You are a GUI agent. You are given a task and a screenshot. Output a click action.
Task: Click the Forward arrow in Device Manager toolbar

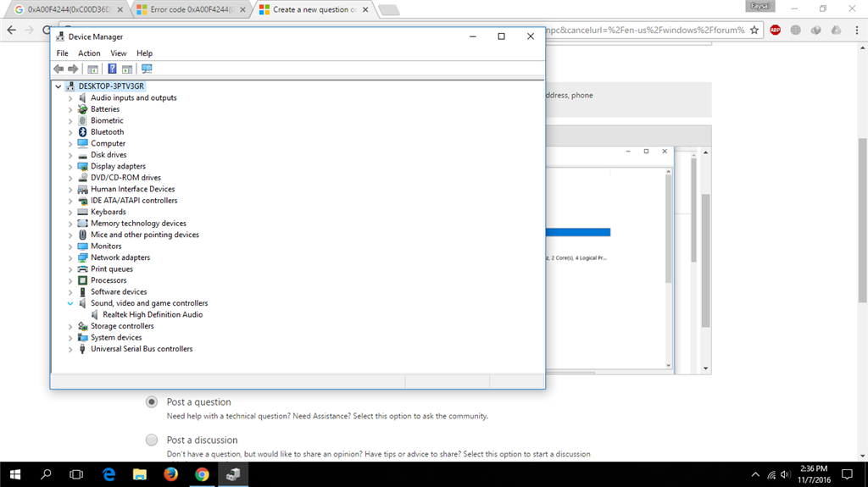coord(73,69)
